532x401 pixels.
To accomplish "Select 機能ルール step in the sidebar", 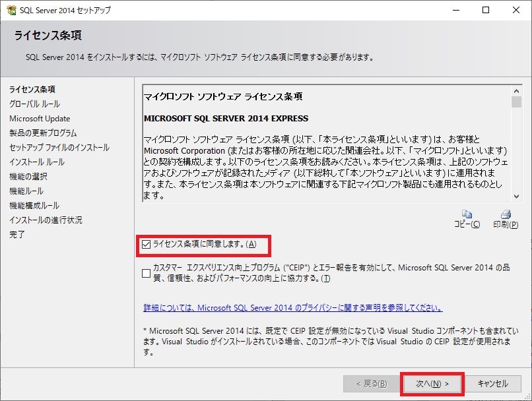I will (26, 191).
